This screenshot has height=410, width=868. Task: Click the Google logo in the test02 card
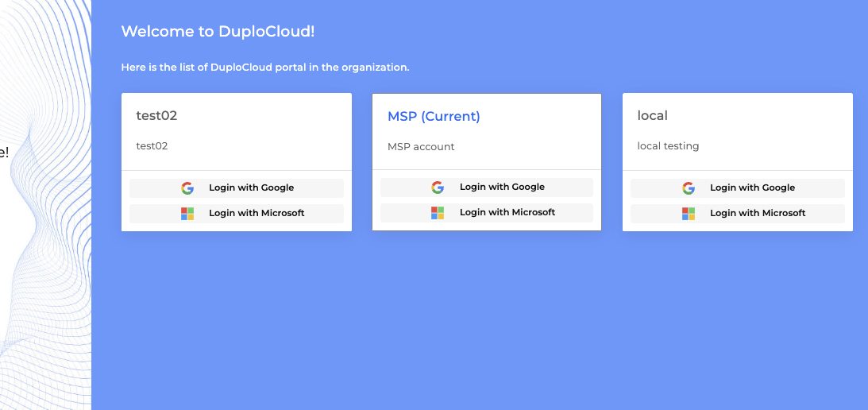(187, 188)
